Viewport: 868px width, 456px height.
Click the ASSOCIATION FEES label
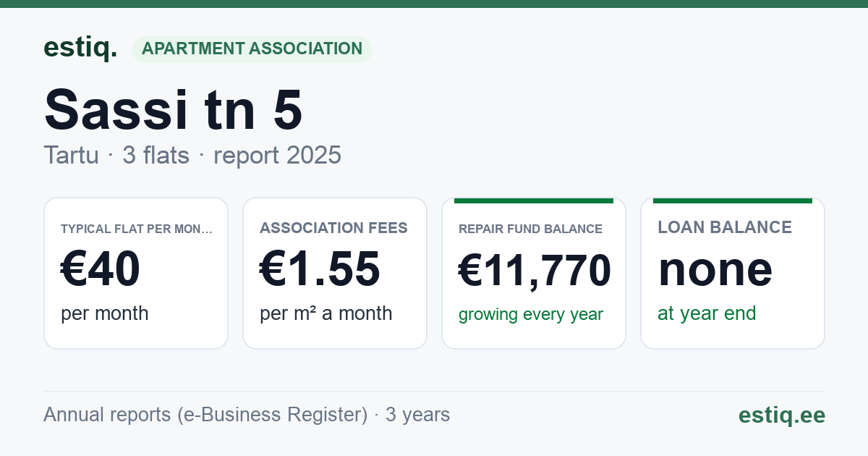pos(333,228)
